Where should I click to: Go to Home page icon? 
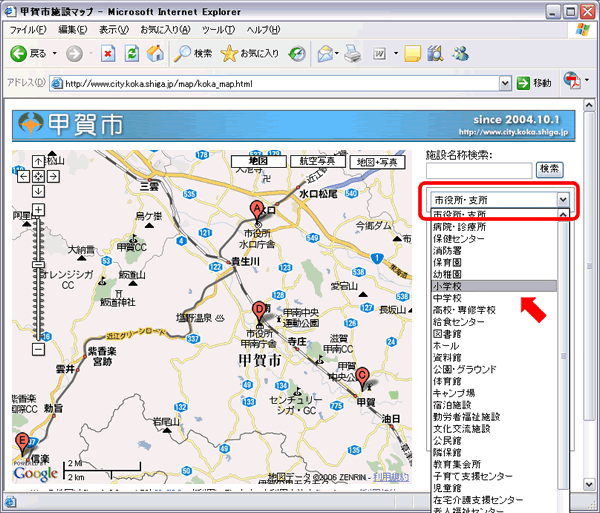(155, 54)
